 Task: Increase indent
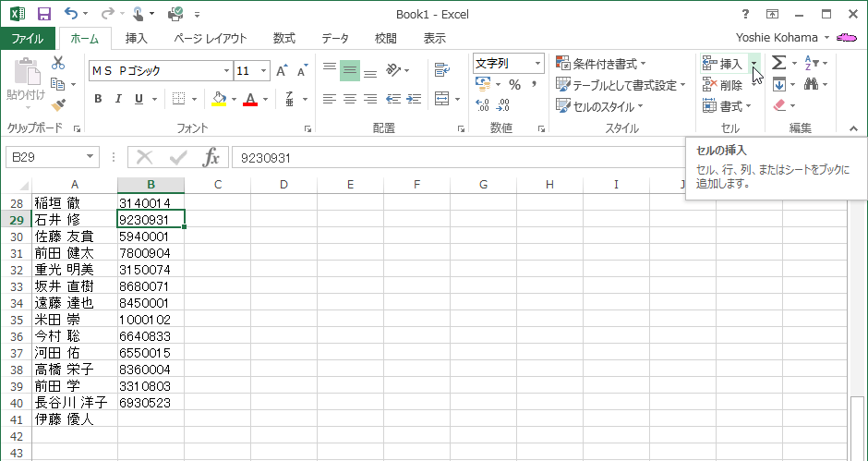414,99
